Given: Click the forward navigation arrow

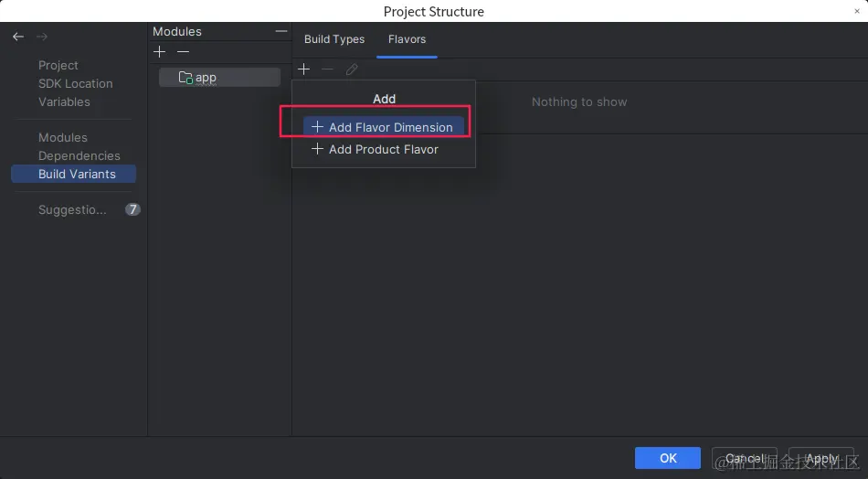Looking at the screenshot, I should coord(42,37).
